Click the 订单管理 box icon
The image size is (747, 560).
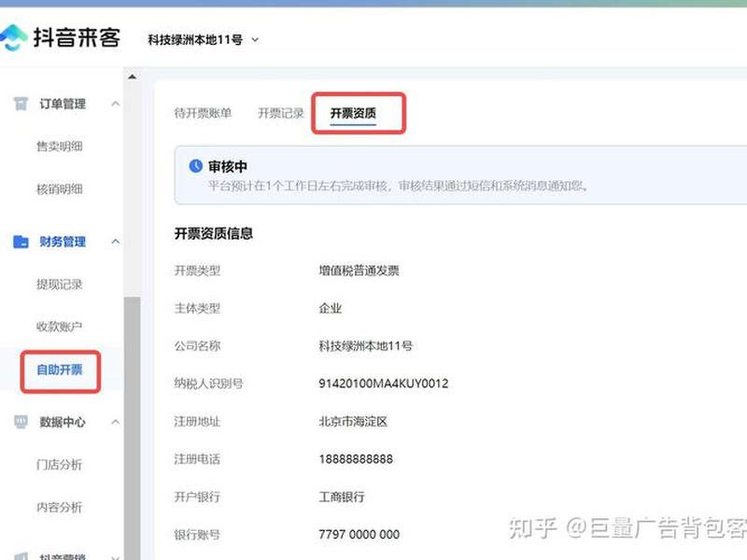[x=21, y=104]
